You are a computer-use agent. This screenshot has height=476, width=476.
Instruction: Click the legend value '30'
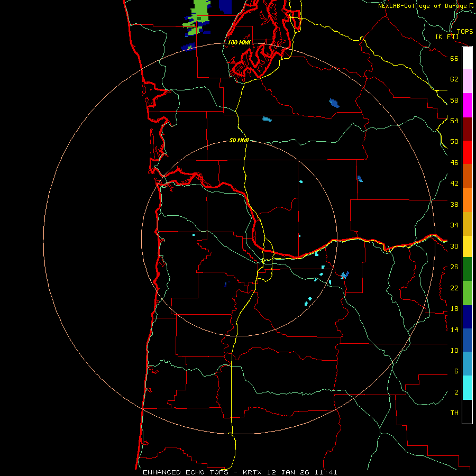click(454, 246)
